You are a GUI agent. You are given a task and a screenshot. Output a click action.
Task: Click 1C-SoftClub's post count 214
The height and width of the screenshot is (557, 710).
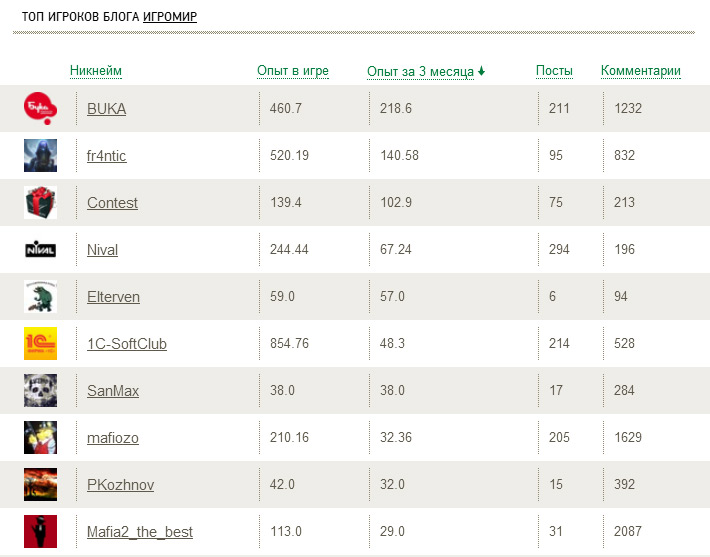(x=559, y=343)
